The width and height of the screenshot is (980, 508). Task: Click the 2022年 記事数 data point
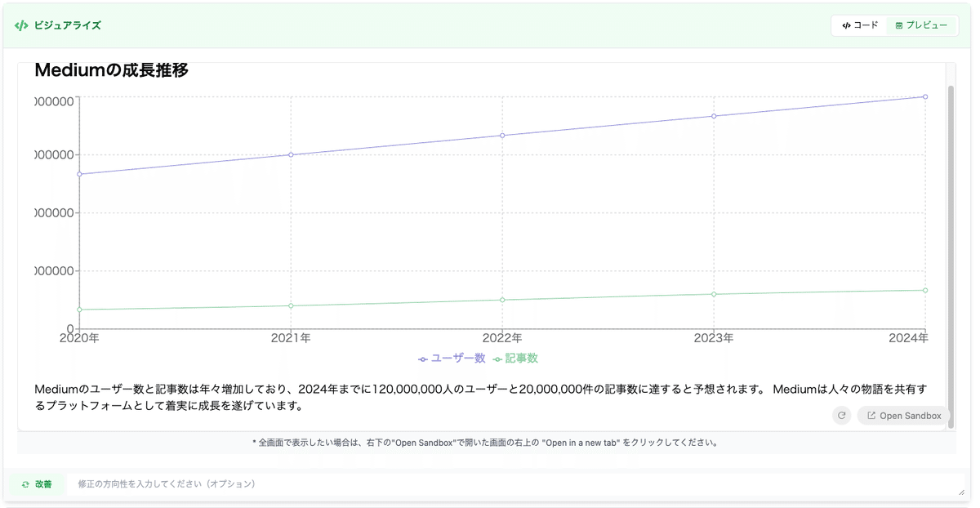click(x=502, y=300)
